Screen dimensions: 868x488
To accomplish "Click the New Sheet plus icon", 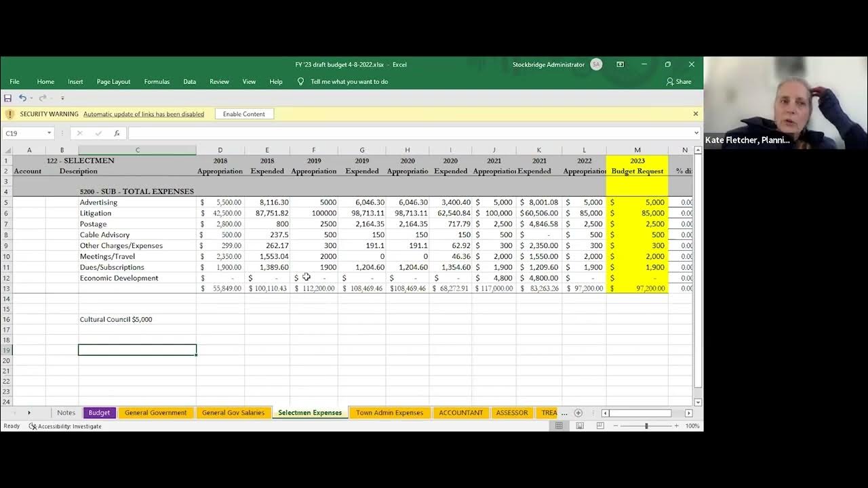I will coord(578,413).
